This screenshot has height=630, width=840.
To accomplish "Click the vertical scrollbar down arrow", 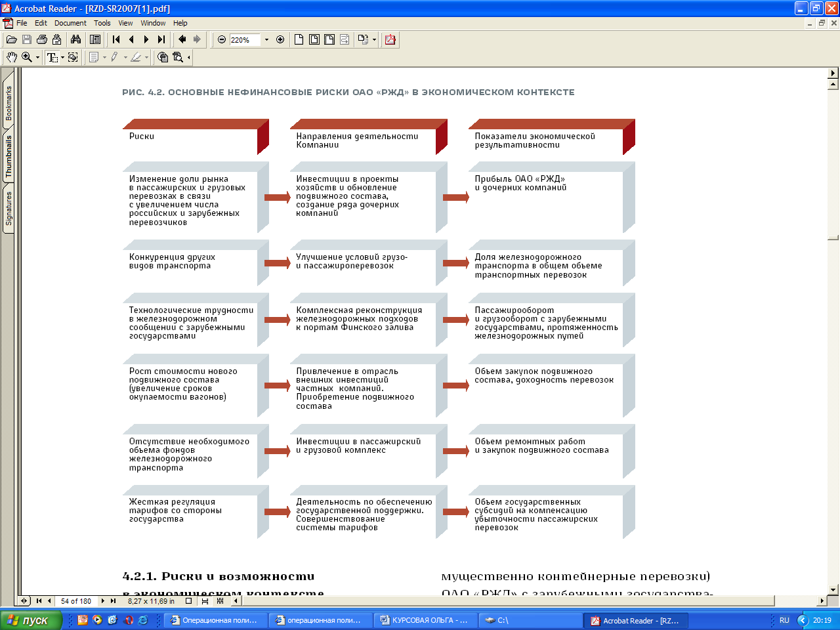I will (x=833, y=589).
